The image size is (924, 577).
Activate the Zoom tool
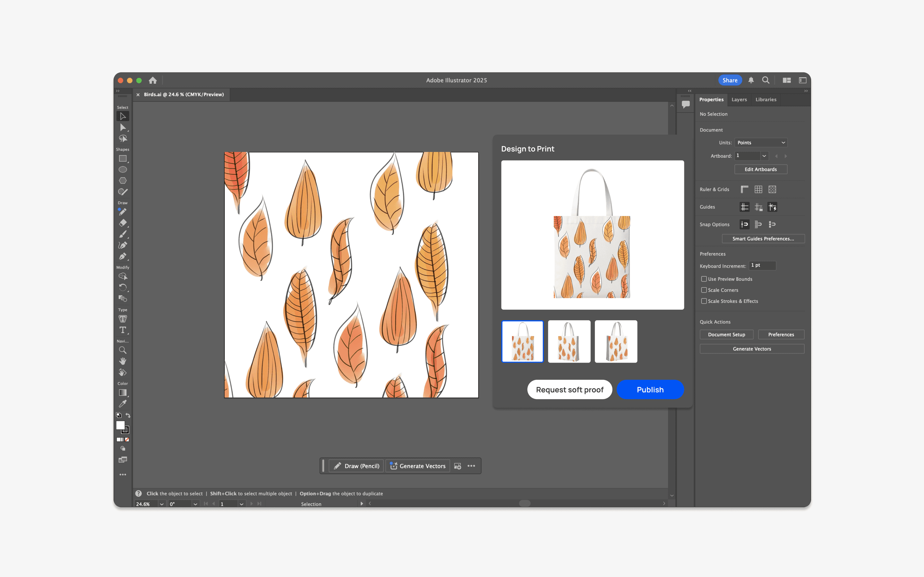[123, 350]
